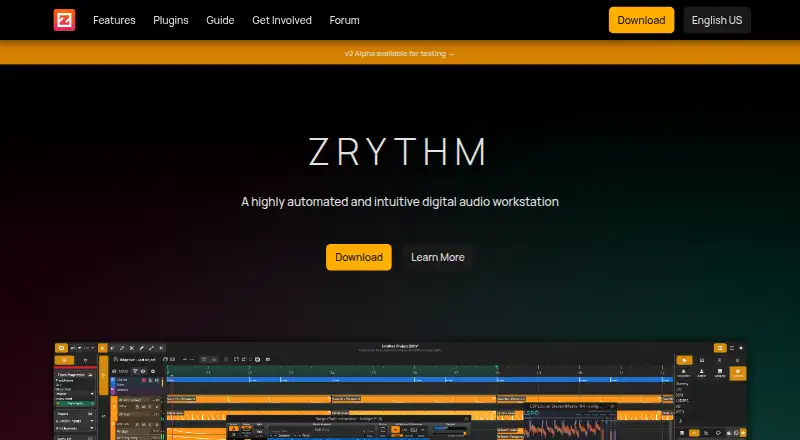Select Get Involved in navigation
The image size is (800, 440).
point(282,20)
